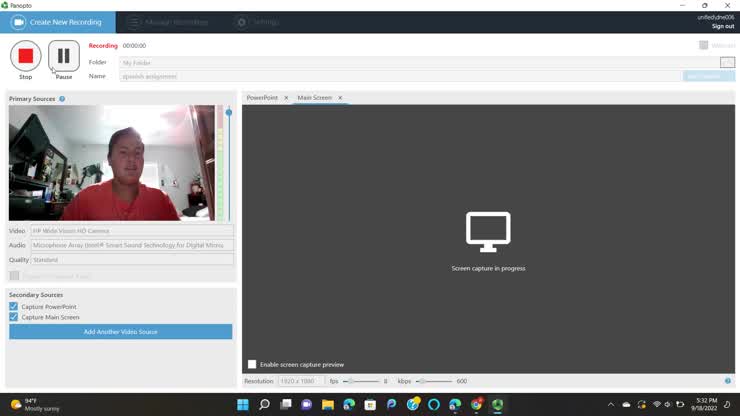Viewport: 740px width, 416px height.
Task: Open the Audio source dropdown
Action: click(132, 245)
